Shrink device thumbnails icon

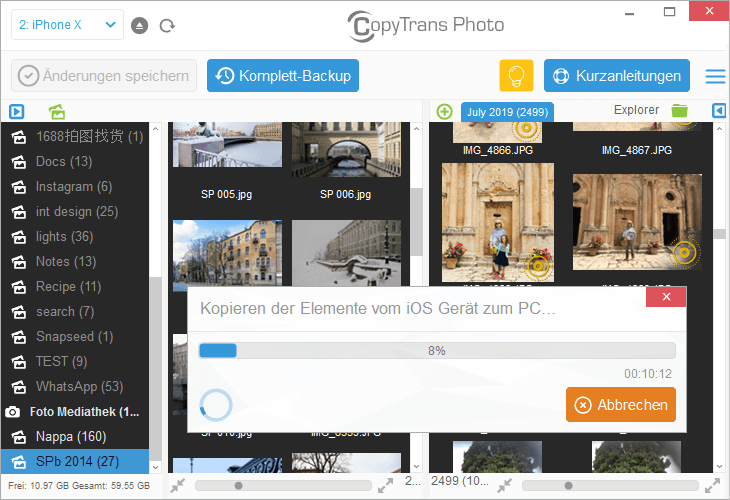tap(177, 486)
